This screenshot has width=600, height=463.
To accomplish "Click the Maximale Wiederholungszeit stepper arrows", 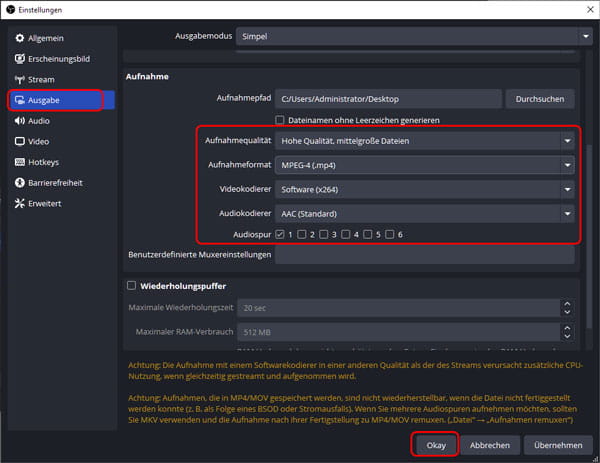I will click(x=567, y=308).
